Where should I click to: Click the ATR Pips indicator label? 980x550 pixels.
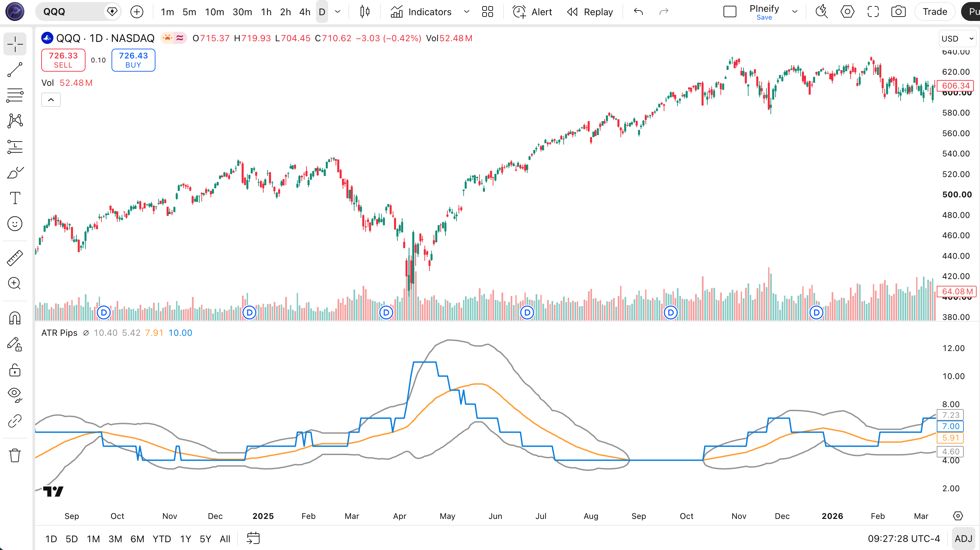[59, 333]
